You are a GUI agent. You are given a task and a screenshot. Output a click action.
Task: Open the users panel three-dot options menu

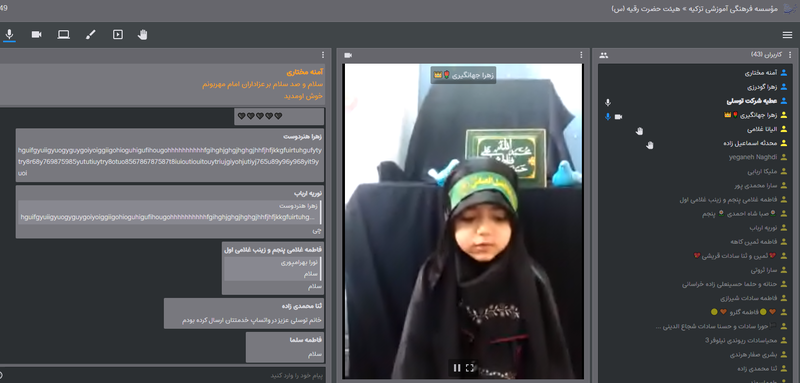(x=791, y=55)
